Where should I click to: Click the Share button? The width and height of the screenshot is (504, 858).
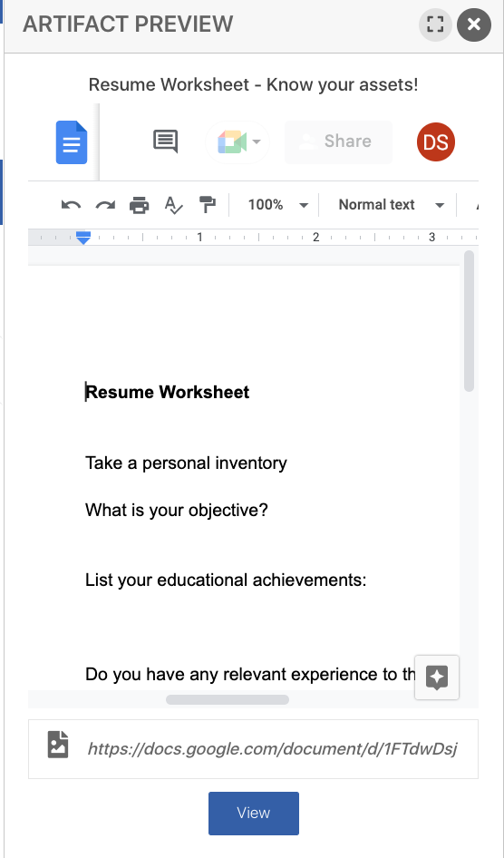[338, 141]
